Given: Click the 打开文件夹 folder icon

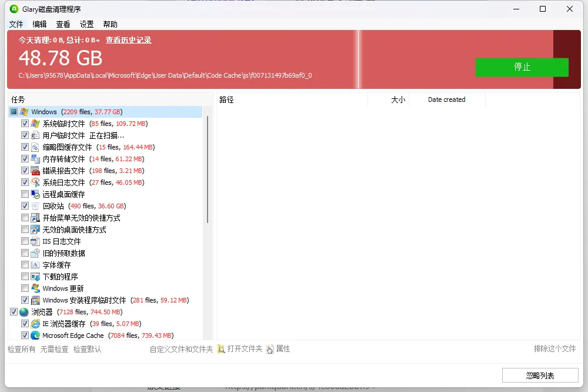Looking at the screenshot, I should (221, 349).
